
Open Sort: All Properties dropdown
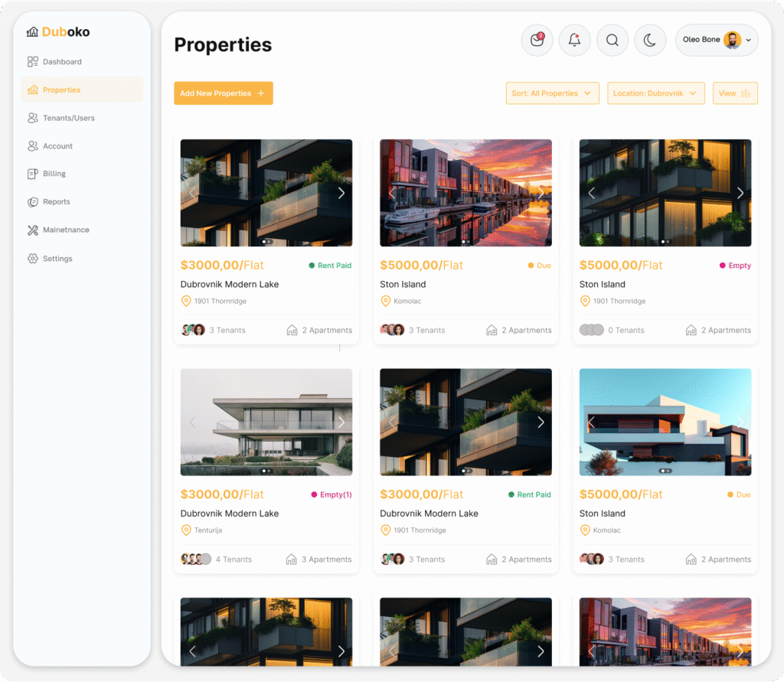[552, 93]
